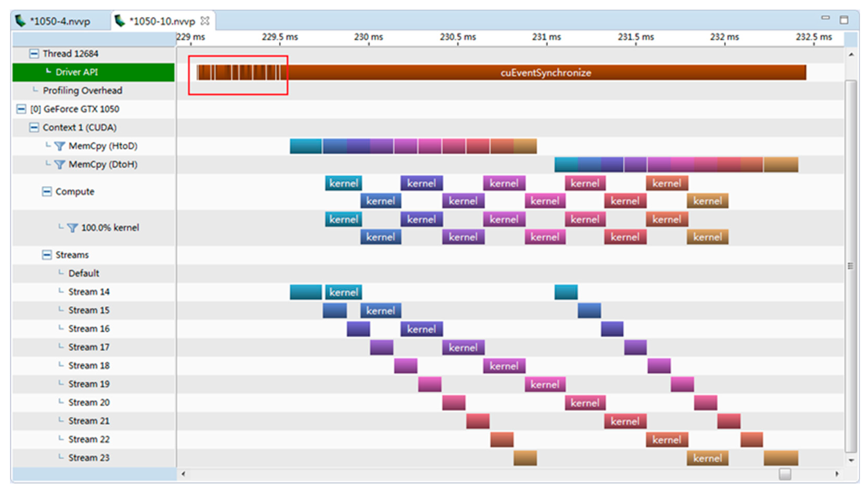Image resolution: width=868 pixels, height=495 pixels.
Task: Select the Driver API row label
Action: (x=76, y=72)
